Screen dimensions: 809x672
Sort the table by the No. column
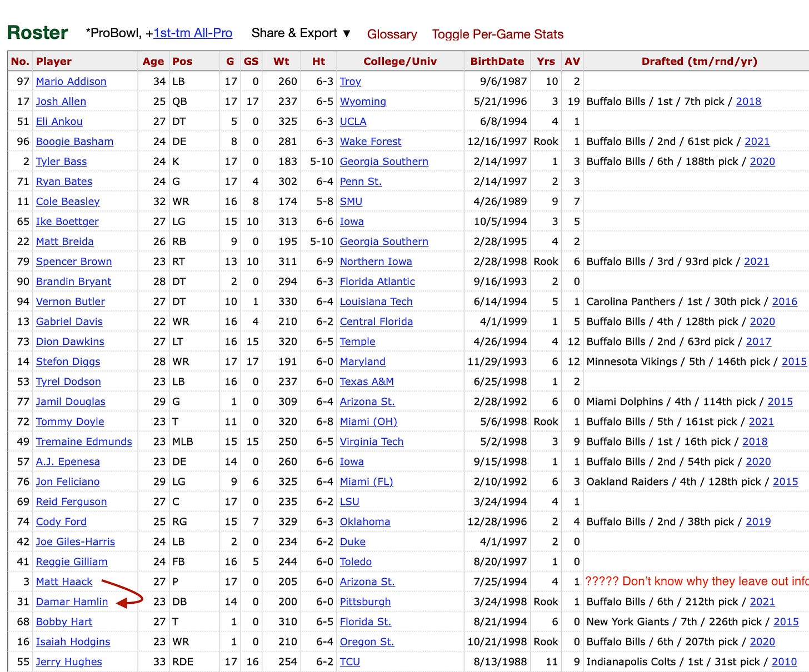(x=20, y=61)
